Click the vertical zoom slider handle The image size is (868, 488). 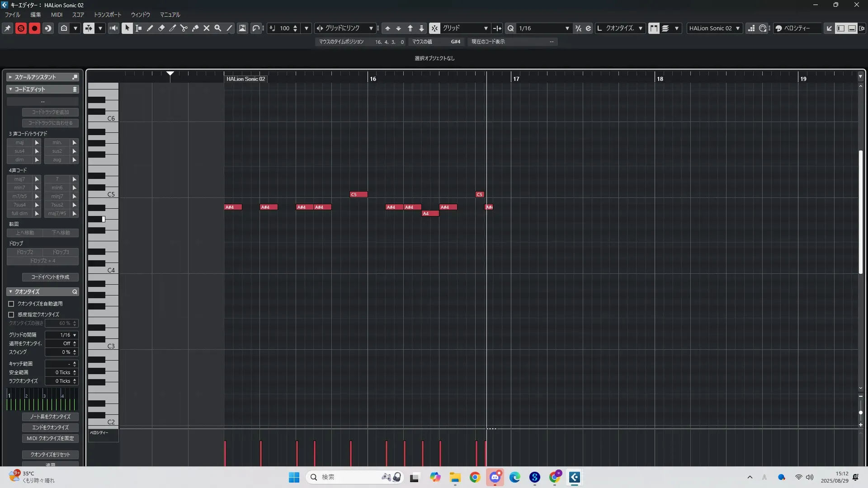pyautogui.click(x=860, y=413)
